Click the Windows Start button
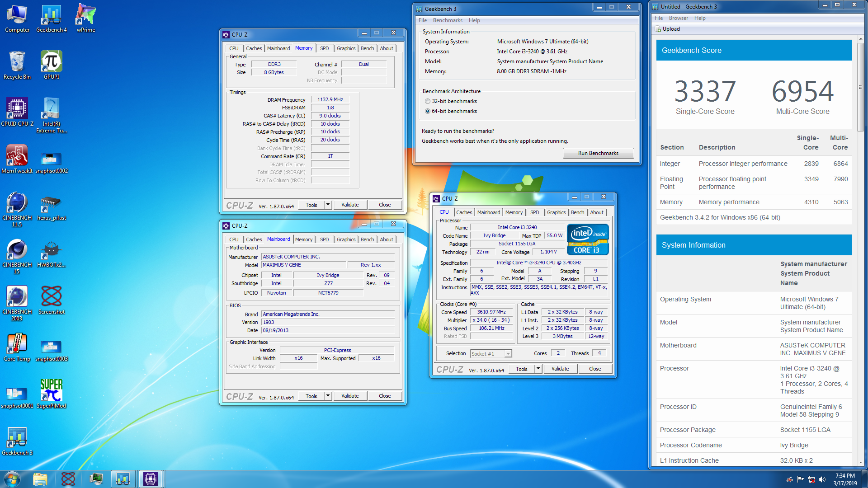The image size is (868, 488). [12, 479]
